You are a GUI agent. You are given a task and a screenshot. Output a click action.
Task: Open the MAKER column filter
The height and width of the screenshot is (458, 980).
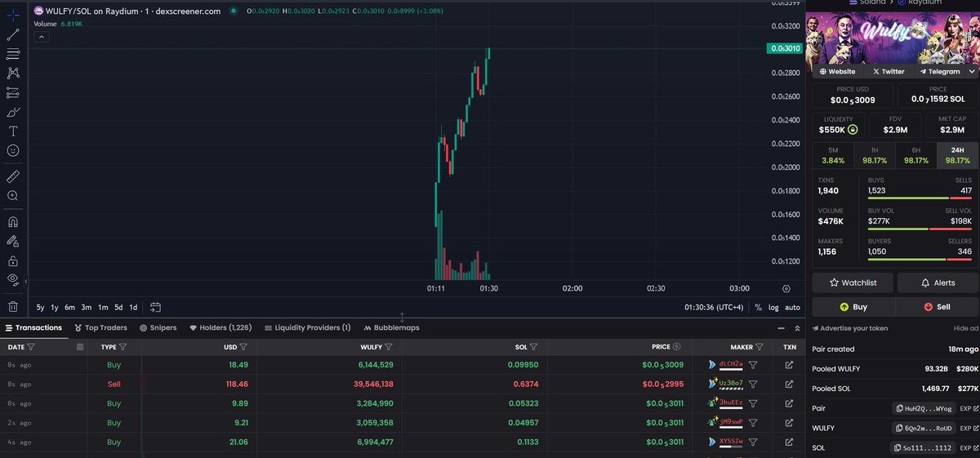coord(759,347)
